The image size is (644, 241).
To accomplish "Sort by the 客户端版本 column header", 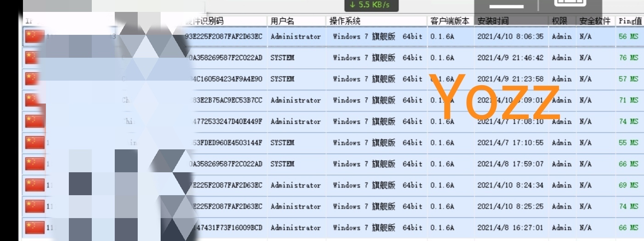I will (450, 21).
